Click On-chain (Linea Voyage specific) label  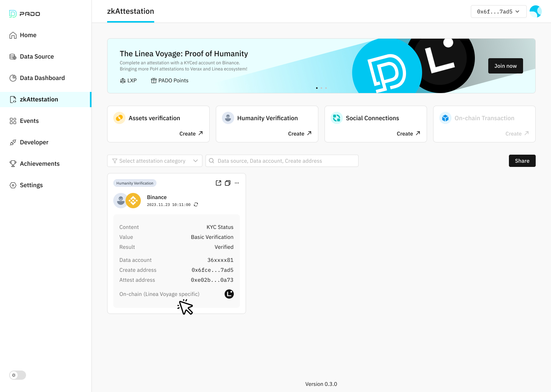(159, 294)
